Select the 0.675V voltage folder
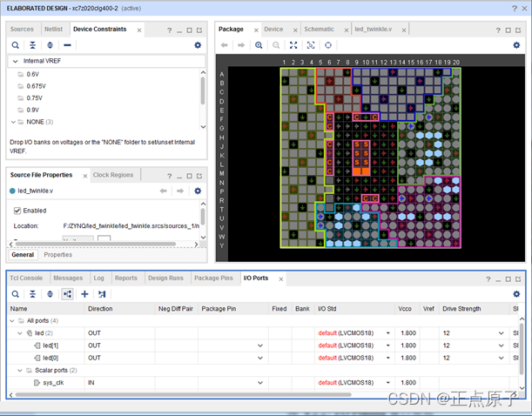 click(x=36, y=86)
